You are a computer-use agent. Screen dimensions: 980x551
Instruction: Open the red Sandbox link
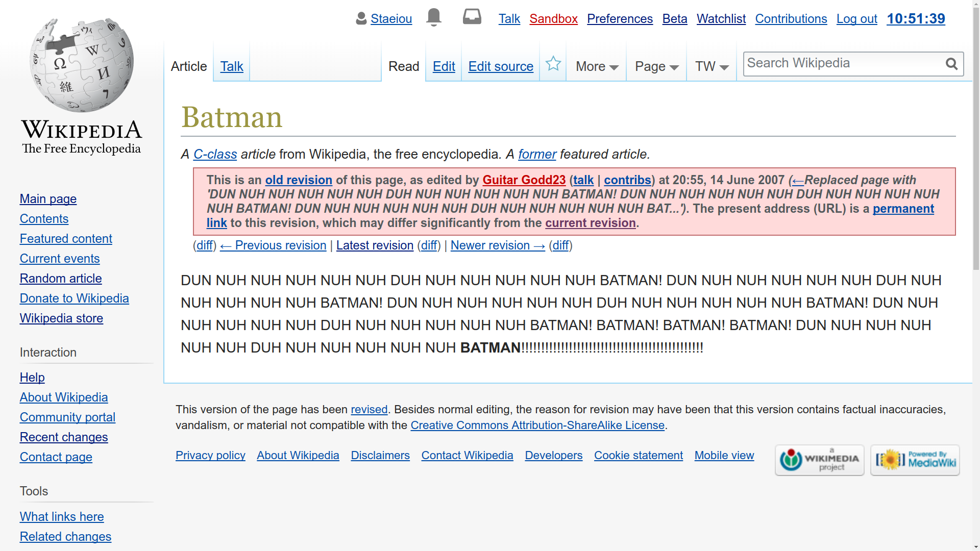tap(553, 19)
